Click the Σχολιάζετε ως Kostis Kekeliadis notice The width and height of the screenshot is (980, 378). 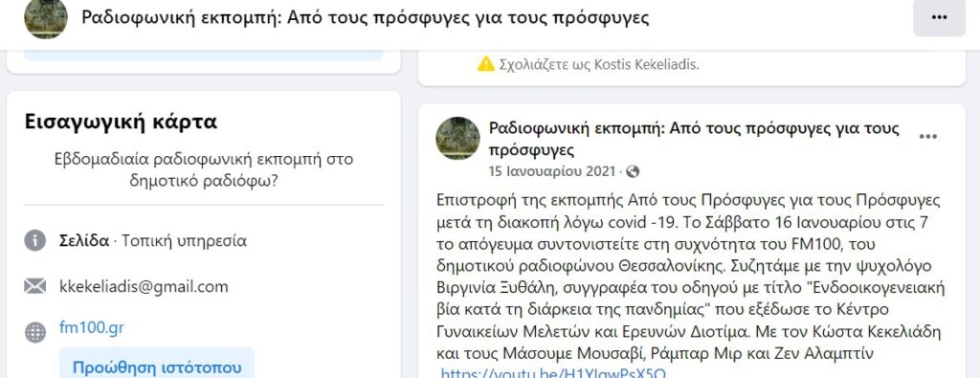[x=599, y=64]
